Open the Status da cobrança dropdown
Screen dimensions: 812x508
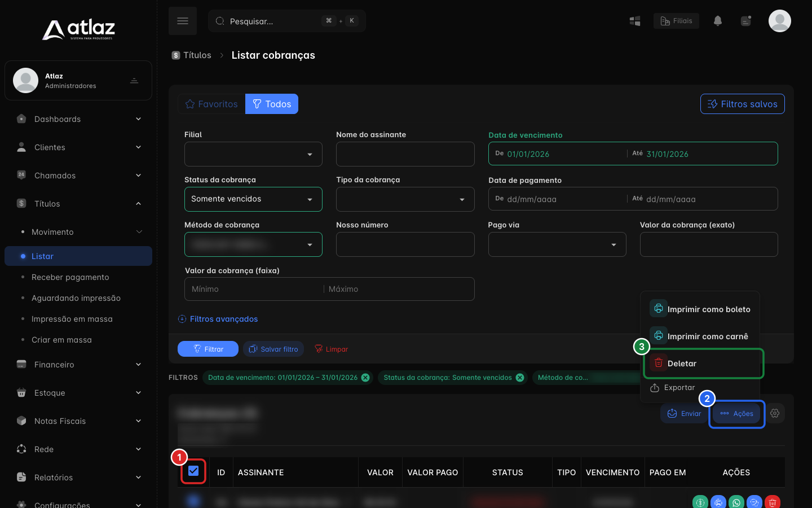[253, 199]
